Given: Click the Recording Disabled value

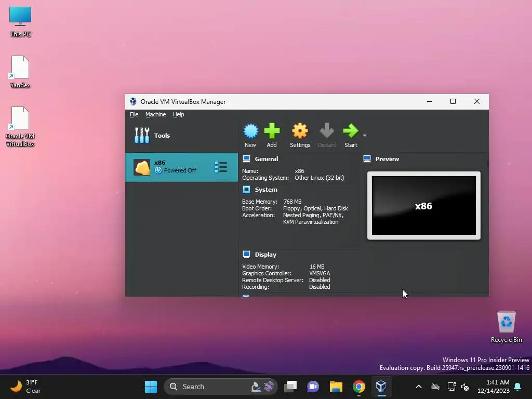Looking at the screenshot, I should tap(320, 287).
